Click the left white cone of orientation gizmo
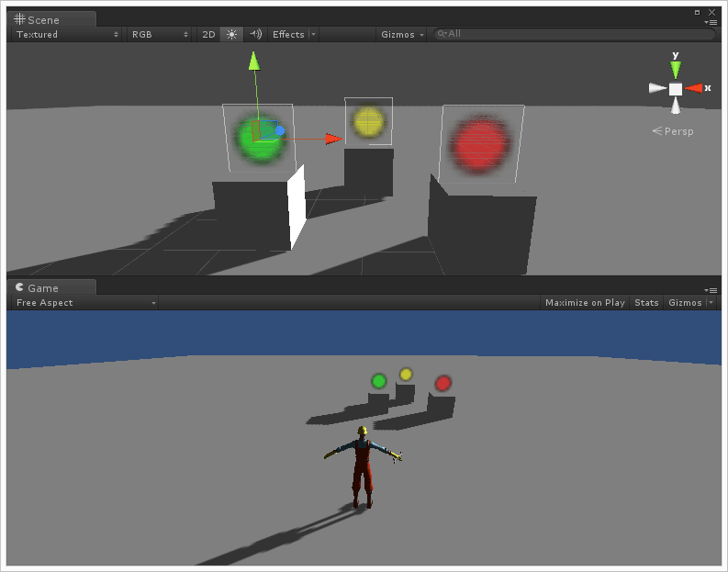The image size is (728, 572). coord(657,88)
